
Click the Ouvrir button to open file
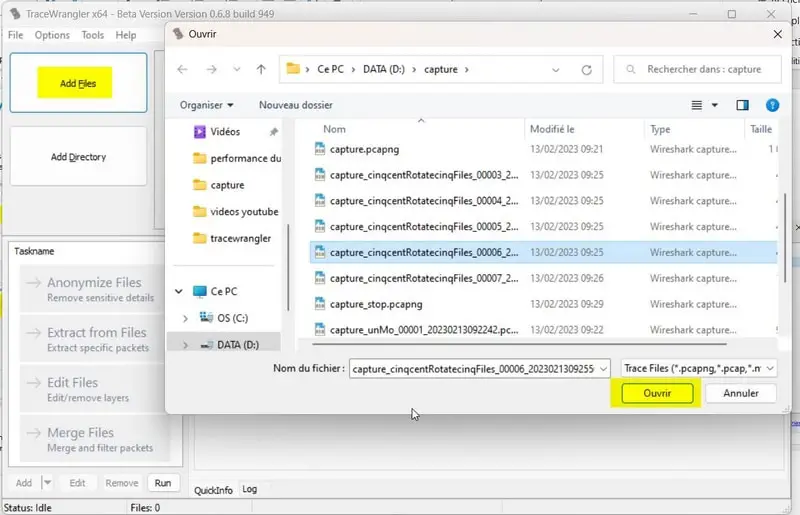click(657, 393)
